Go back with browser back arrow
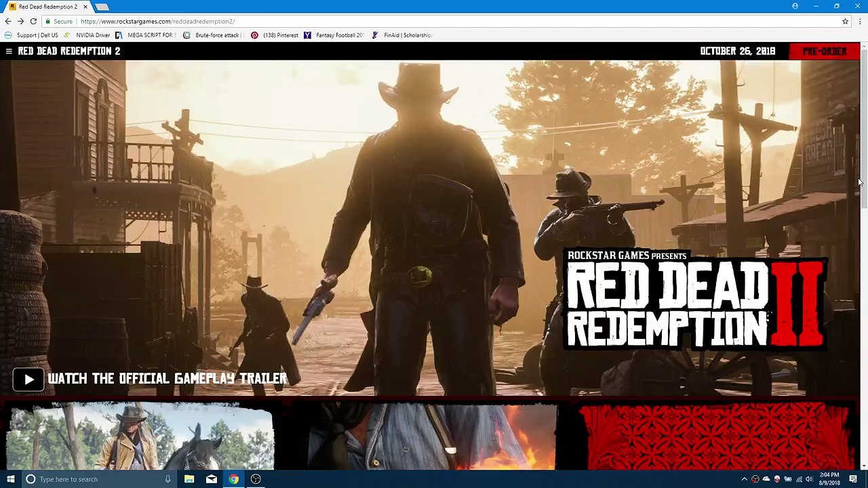Image resolution: width=868 pixels, height=488 pixels. coord(8,22)
